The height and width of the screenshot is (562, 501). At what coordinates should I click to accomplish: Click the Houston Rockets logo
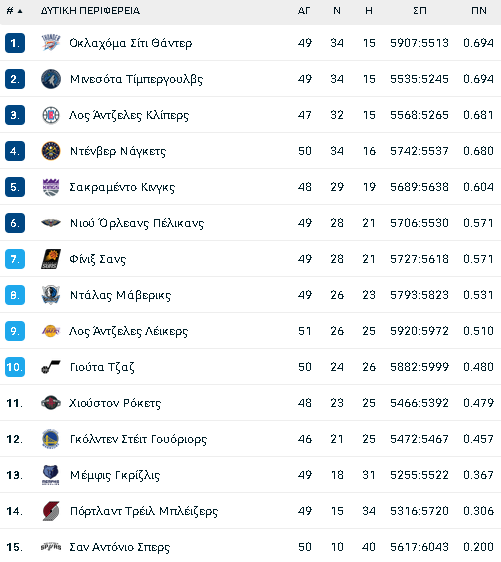click(51, 403)
